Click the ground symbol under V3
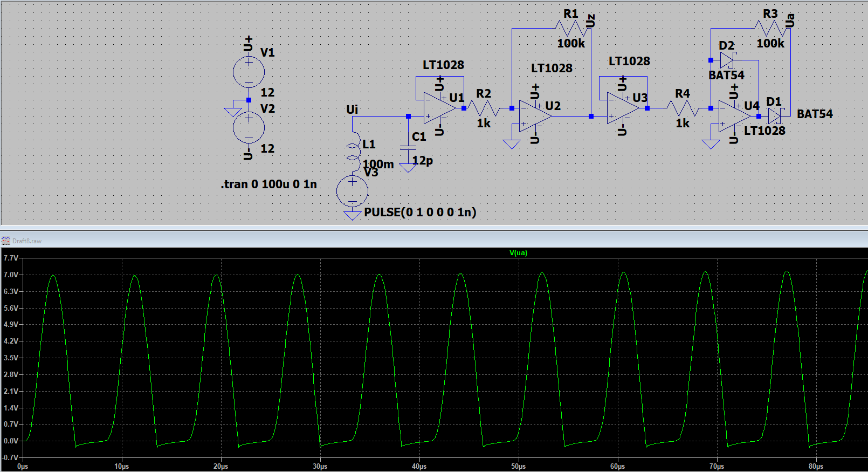868x472 pixels. point(352,216)
